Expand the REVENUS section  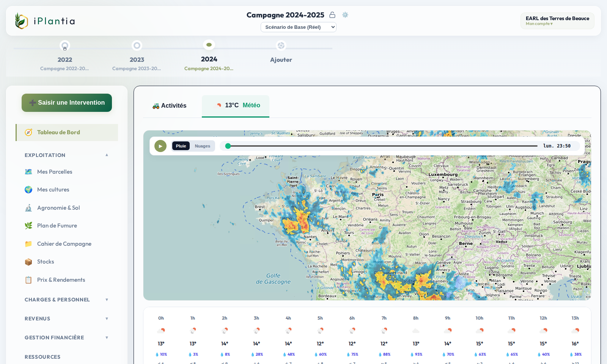(67, 318)
